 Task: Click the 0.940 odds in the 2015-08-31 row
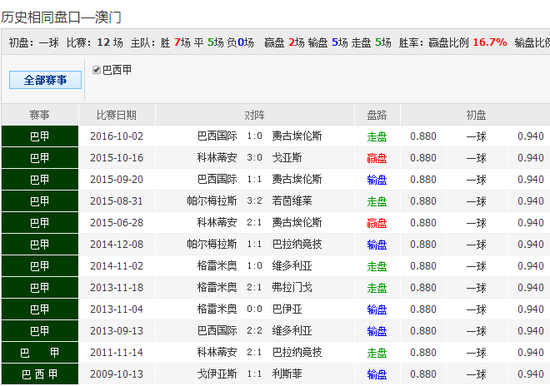point(531,201)
